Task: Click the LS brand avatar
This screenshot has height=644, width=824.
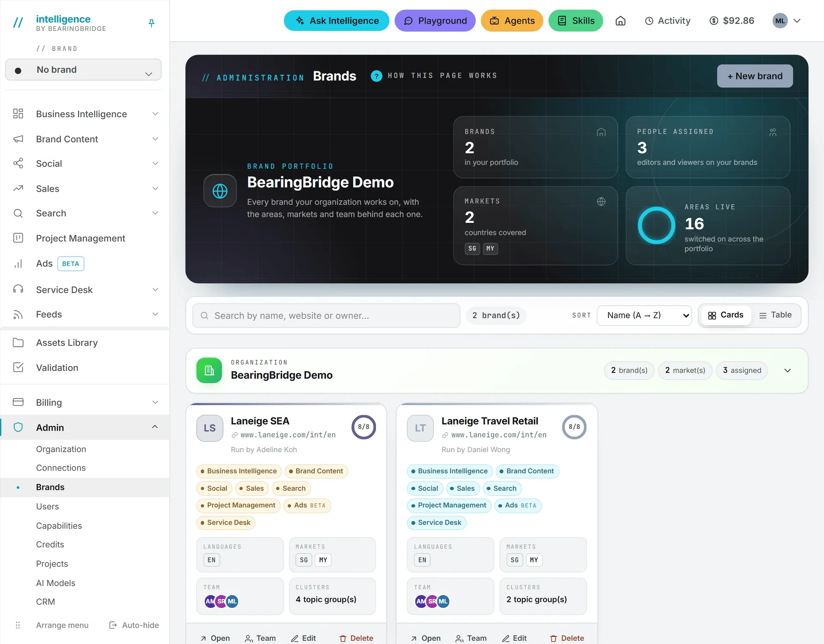Action: (209, 428)
